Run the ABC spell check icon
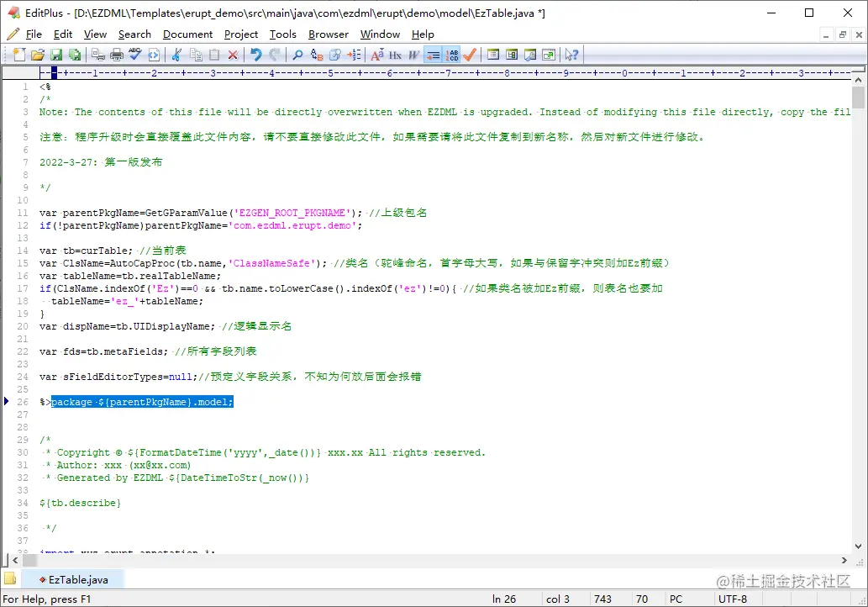The image size is (868, 607). 135,55
